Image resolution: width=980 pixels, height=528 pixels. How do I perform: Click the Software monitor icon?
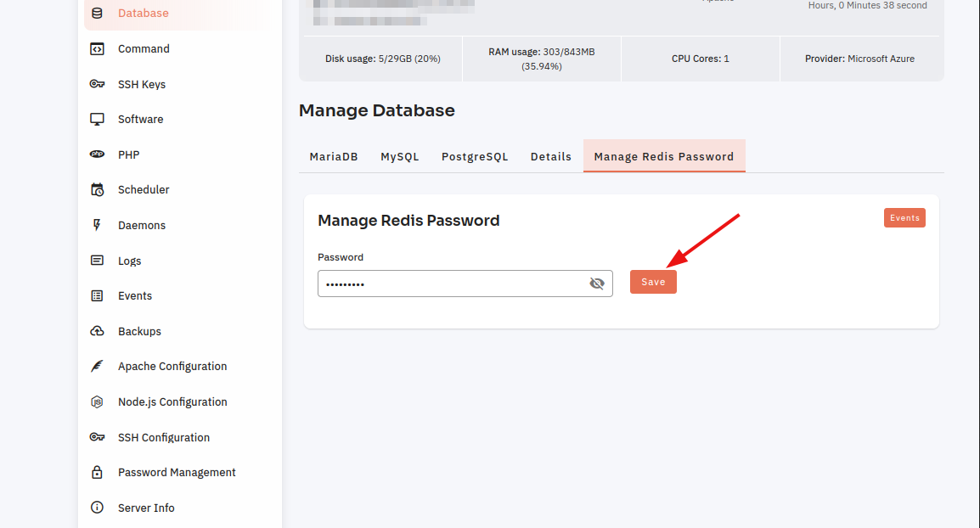(x=97, y=120)
